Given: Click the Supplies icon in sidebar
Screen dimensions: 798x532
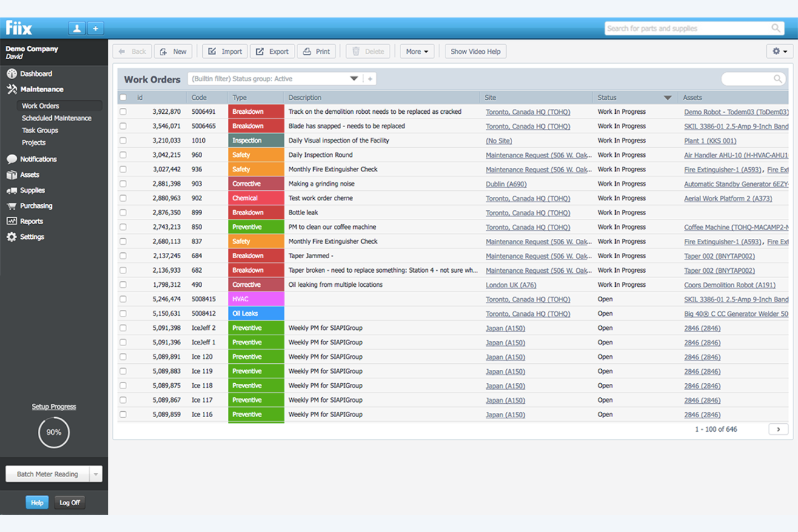Looking at the screenshot, I should tap(11, 190).
